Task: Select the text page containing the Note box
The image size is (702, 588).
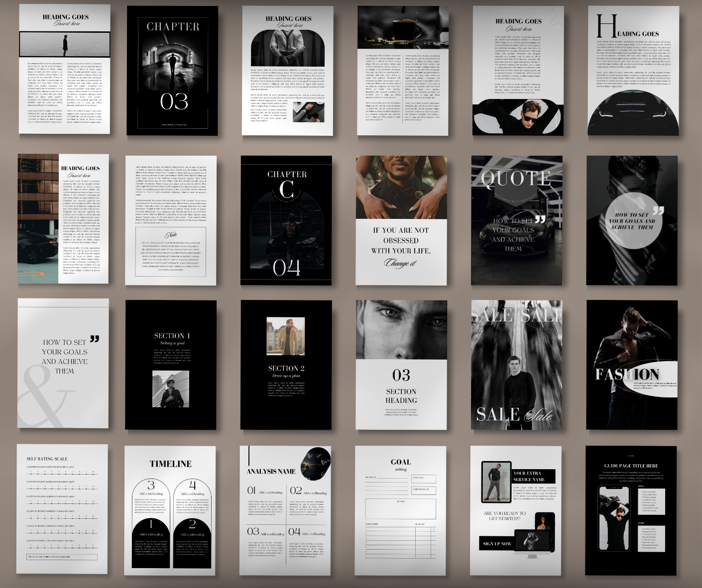Action: pyautogui.click(x=171, y=220)
